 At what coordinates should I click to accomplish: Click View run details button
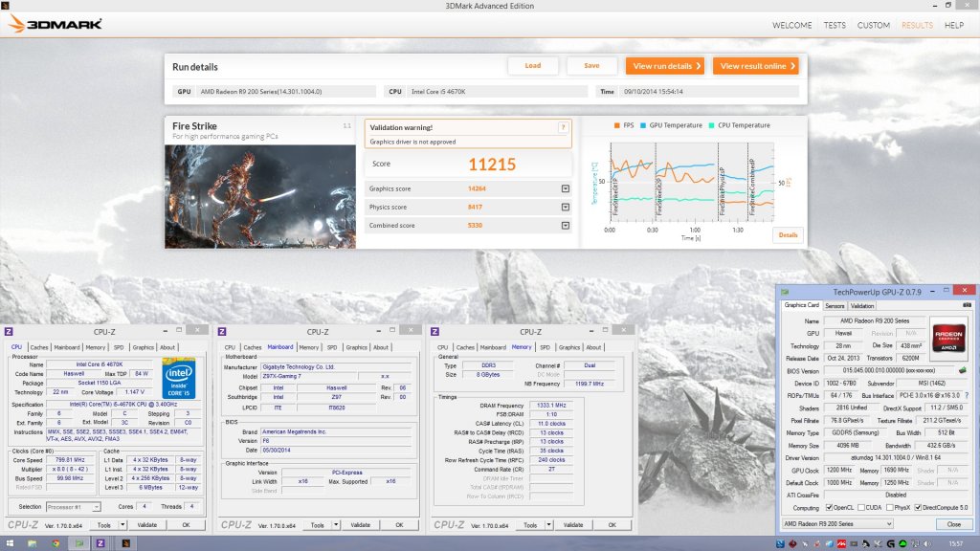point(665,66)
